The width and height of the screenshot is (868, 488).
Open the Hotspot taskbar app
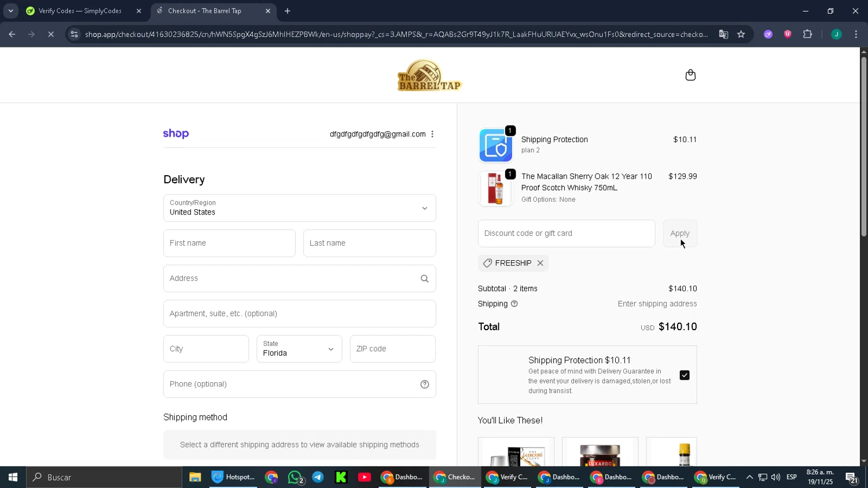click(233, 478)
